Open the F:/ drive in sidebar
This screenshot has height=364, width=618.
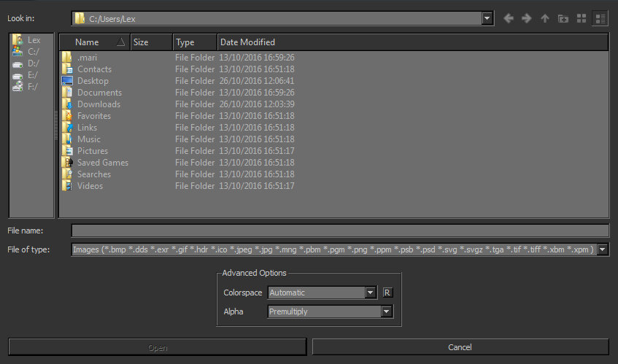pos(33,87)
